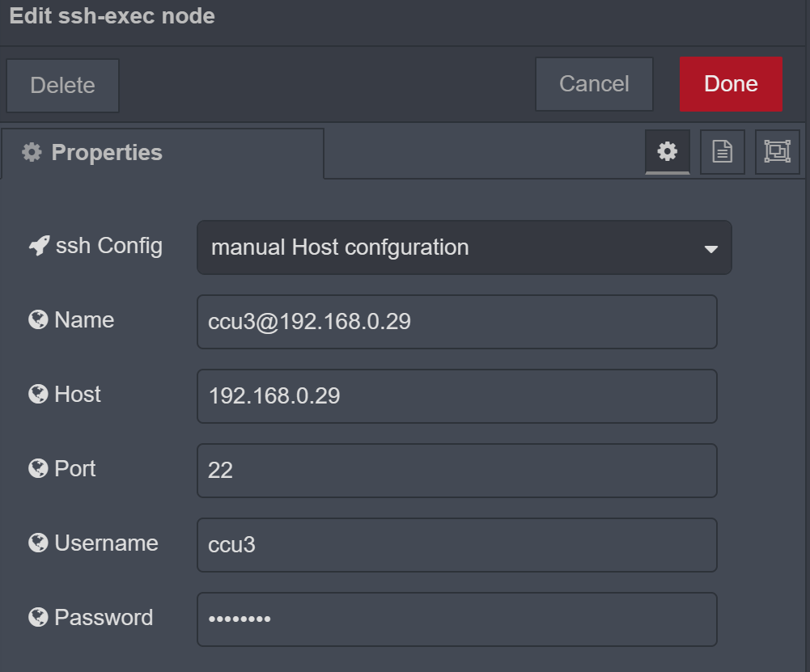
Task: Click the Name field showing ccu3@192.168.0.29
Action: click(456, 322)
